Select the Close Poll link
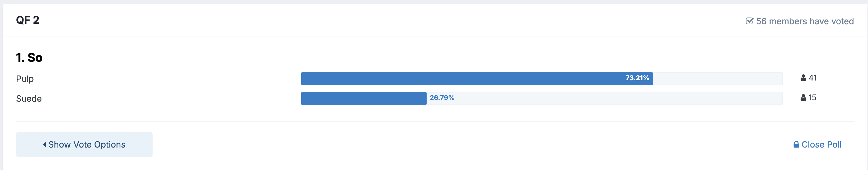868x170 pixels. (x=818, y=144)
